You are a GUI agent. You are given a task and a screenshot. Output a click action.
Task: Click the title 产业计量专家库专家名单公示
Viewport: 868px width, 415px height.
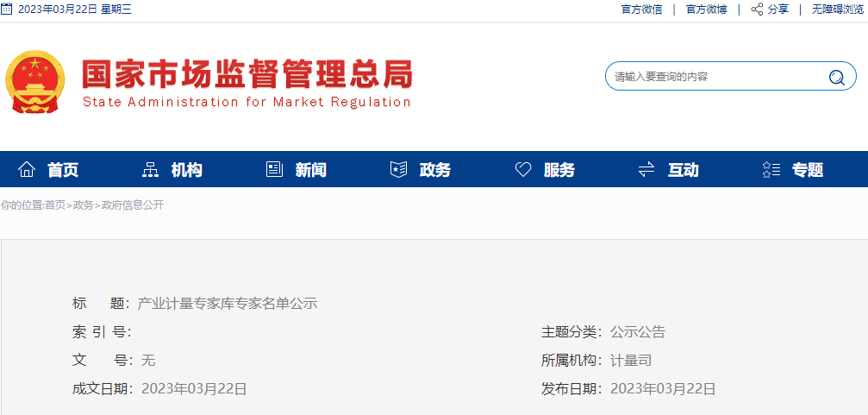[x=228, y=304]
